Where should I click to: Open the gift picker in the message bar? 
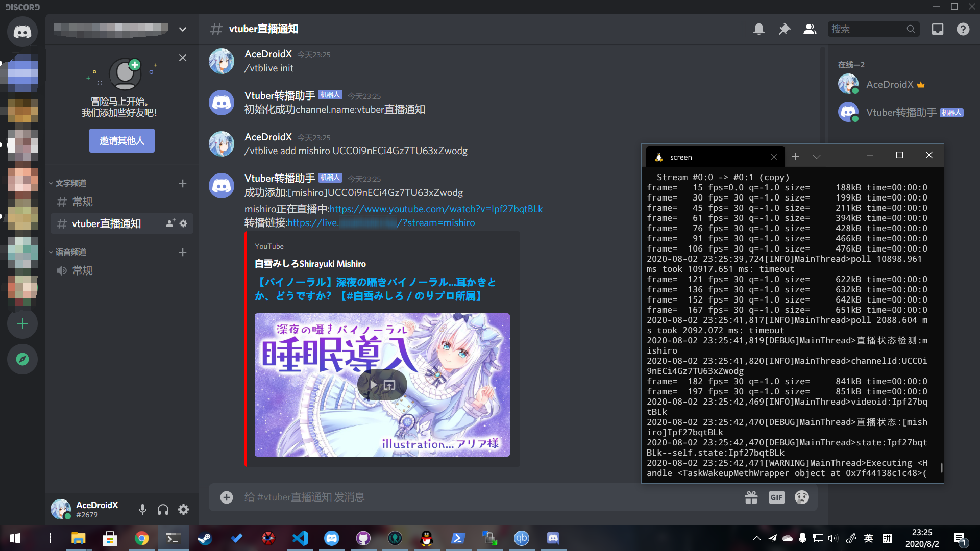pos(751,497)
